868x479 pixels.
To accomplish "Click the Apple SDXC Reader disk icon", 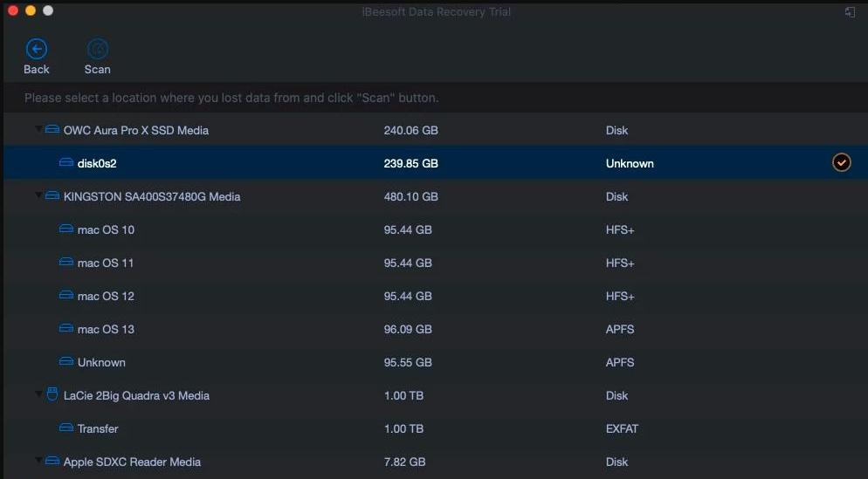I will [x=52, y=461].
